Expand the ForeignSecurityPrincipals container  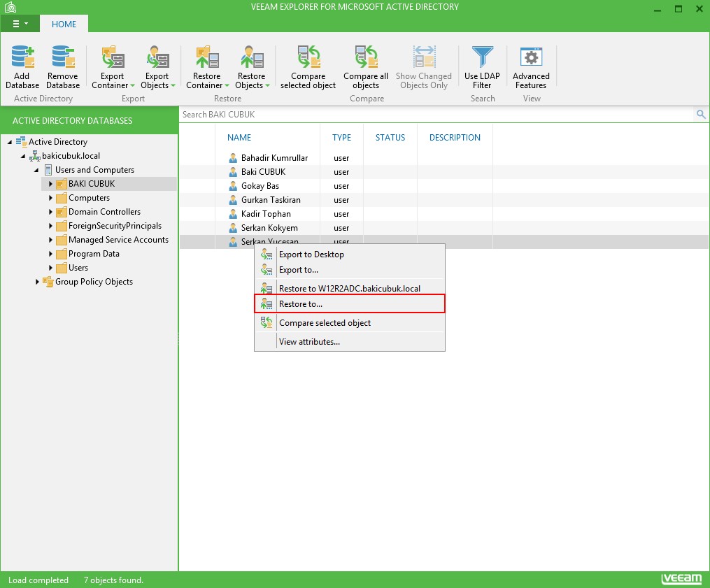pyautogui.click(x=50, y=226)
